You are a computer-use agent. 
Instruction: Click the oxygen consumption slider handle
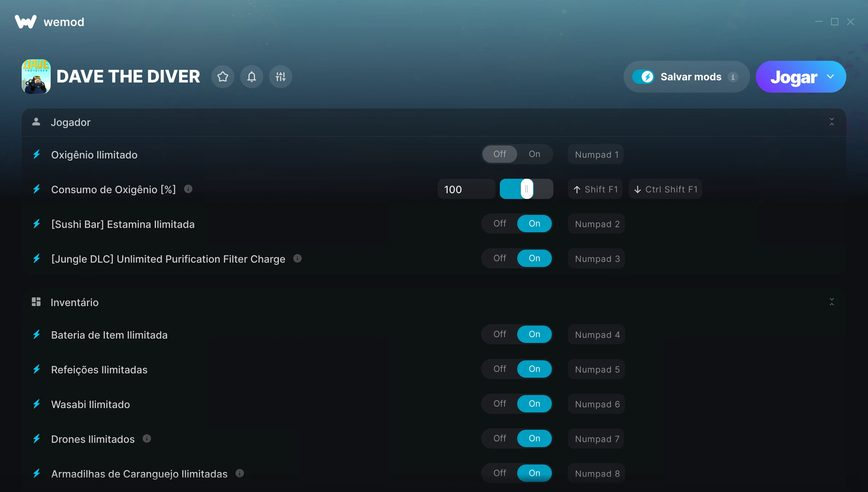527,189
